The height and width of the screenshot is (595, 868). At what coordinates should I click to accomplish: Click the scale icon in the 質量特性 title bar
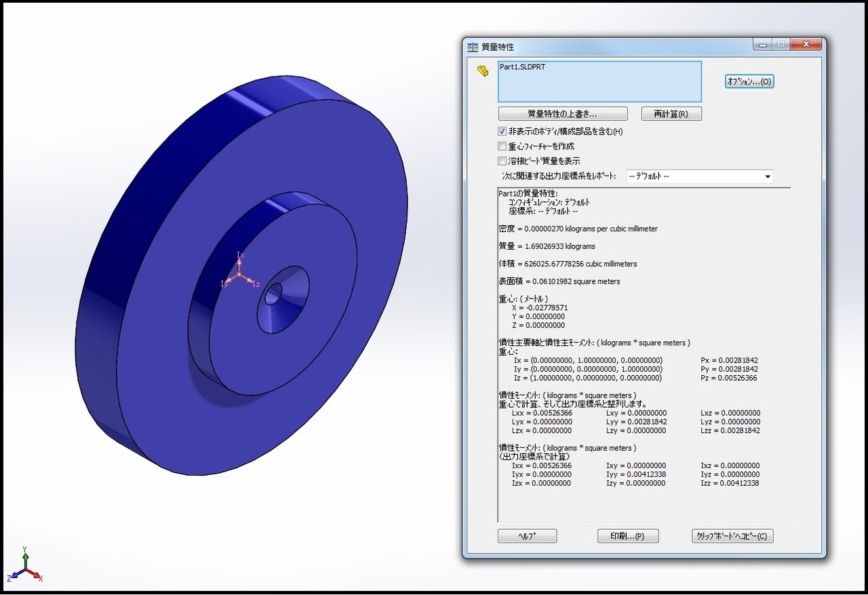coord(473,47)
